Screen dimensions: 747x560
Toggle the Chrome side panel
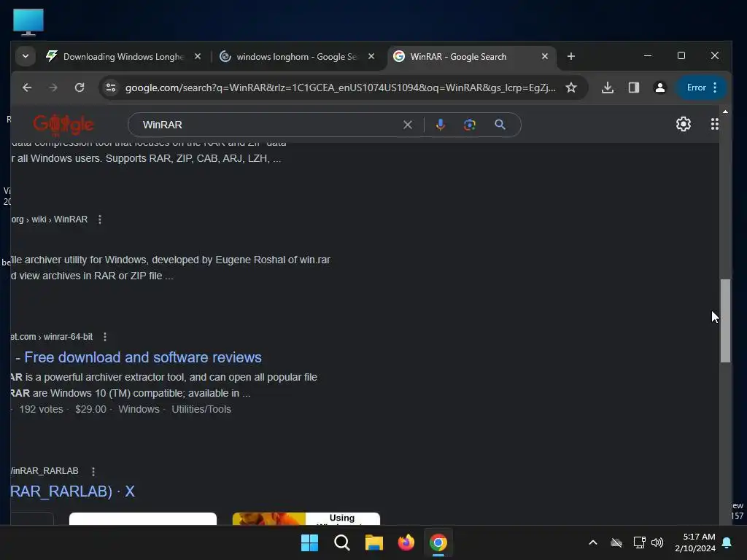(x=634, y=87)
